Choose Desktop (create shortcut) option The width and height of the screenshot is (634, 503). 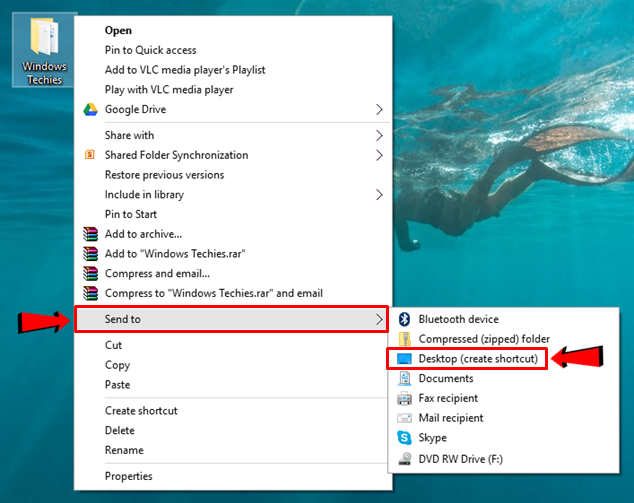[x=478, y=358]
